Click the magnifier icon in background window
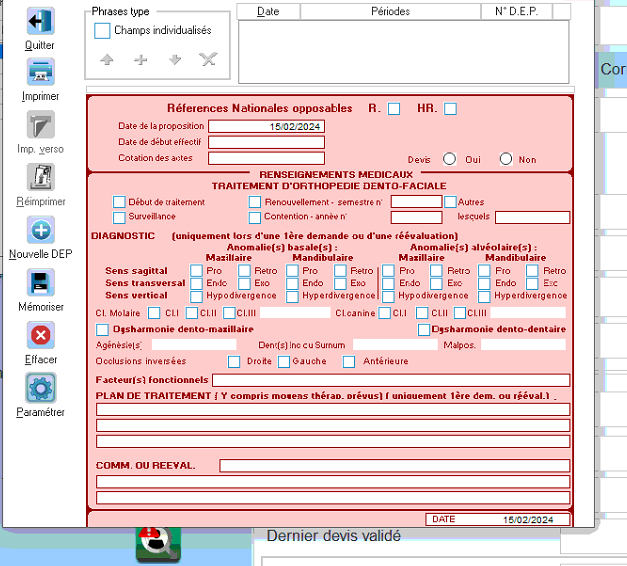This screenshot has height=566, width=627. tap(158, 545)
